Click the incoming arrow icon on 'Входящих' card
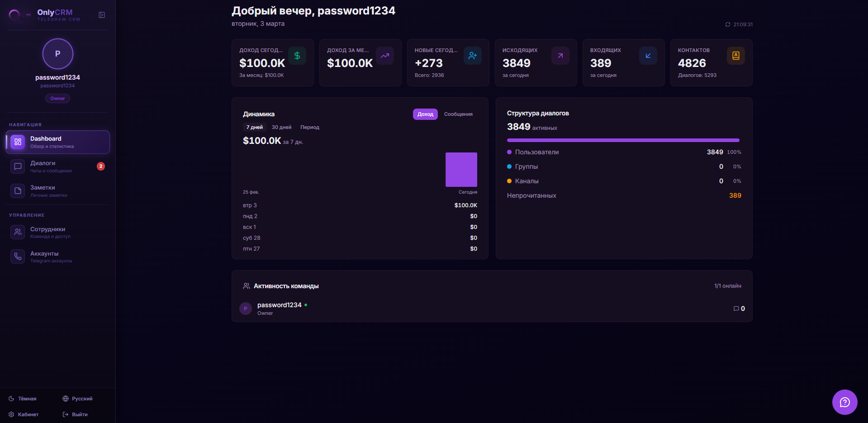The height and width of the screenshot is (423, 868). [x=648, y=55]
